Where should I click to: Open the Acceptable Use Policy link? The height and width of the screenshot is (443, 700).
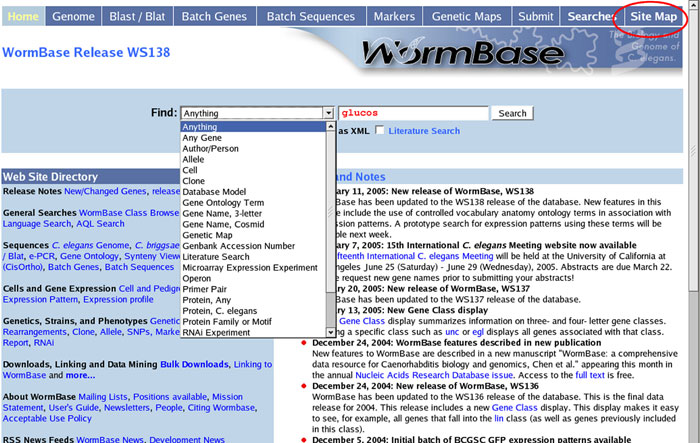[47, 418]
